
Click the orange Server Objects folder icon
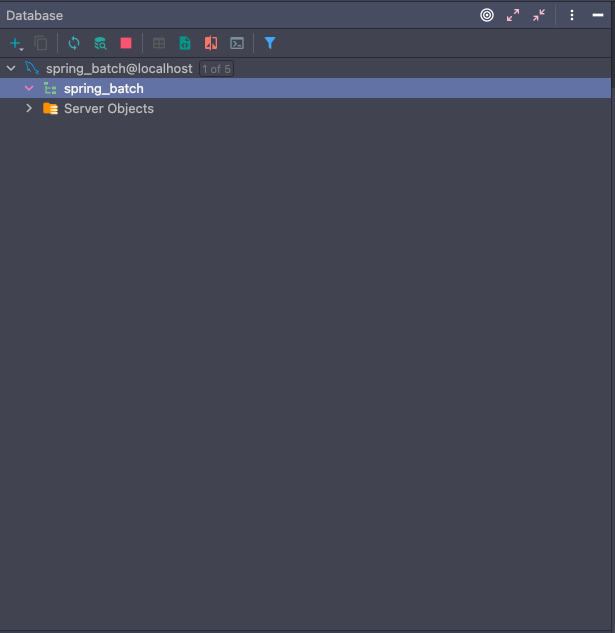coord(50,108)
